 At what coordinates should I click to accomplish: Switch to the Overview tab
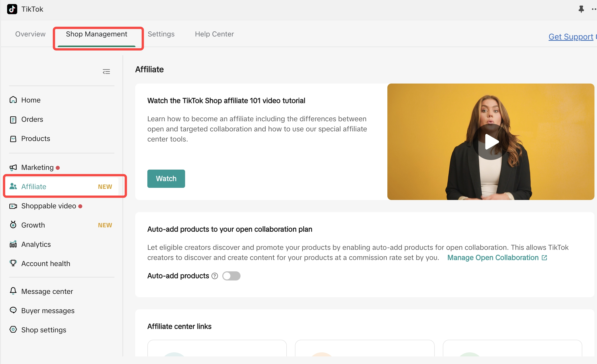click(x=30, y=34)
